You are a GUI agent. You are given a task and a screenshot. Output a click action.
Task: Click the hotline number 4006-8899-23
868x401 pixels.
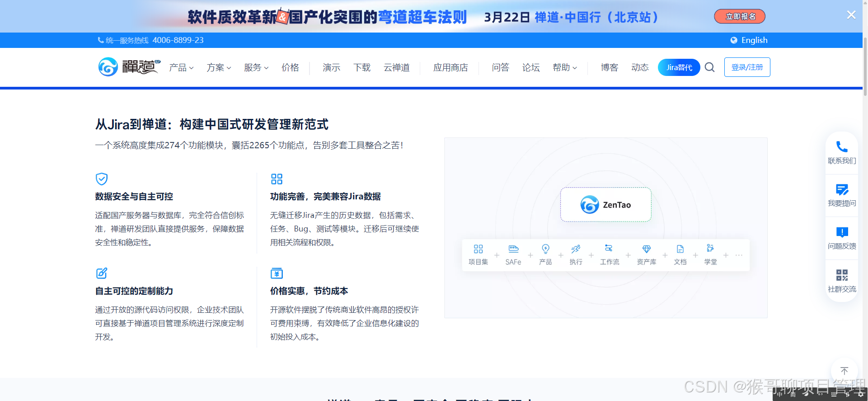point(178,40)
